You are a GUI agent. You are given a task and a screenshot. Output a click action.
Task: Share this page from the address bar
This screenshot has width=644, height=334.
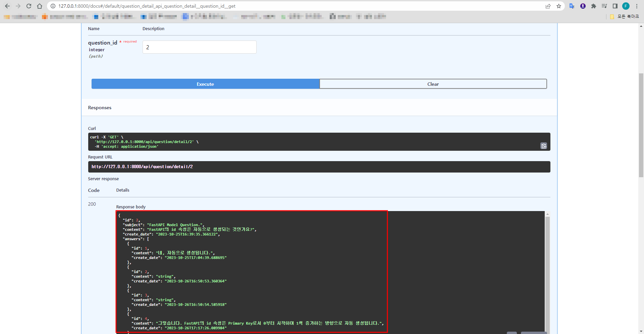tap(548, 6)
